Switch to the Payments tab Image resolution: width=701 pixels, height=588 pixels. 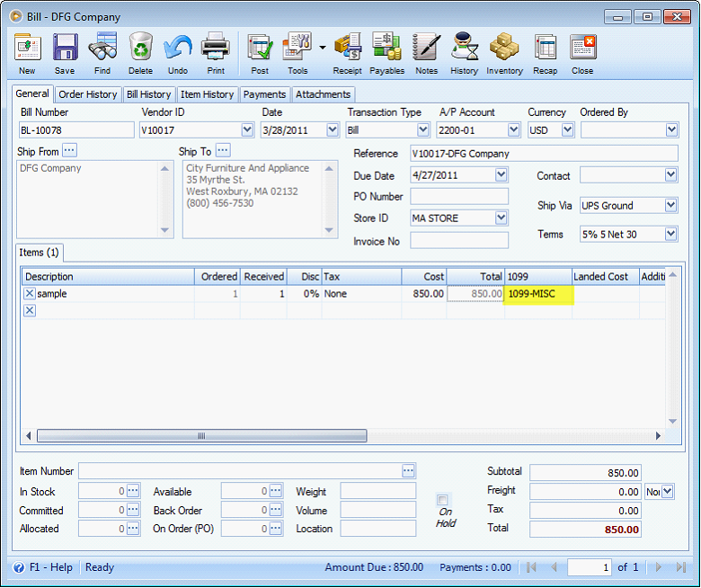(x=264, y=94)
